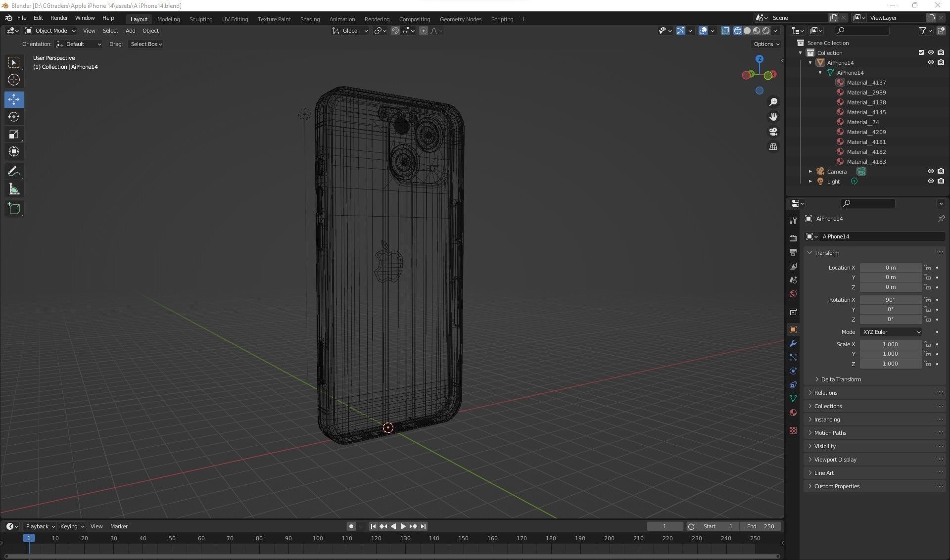The height and width of the screenshot is (560, 950).
Task: Open the World properties tab
Action: pos(793,293)
